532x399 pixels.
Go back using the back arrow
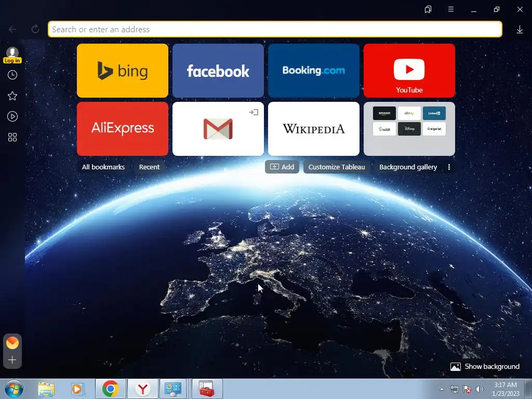12,30
